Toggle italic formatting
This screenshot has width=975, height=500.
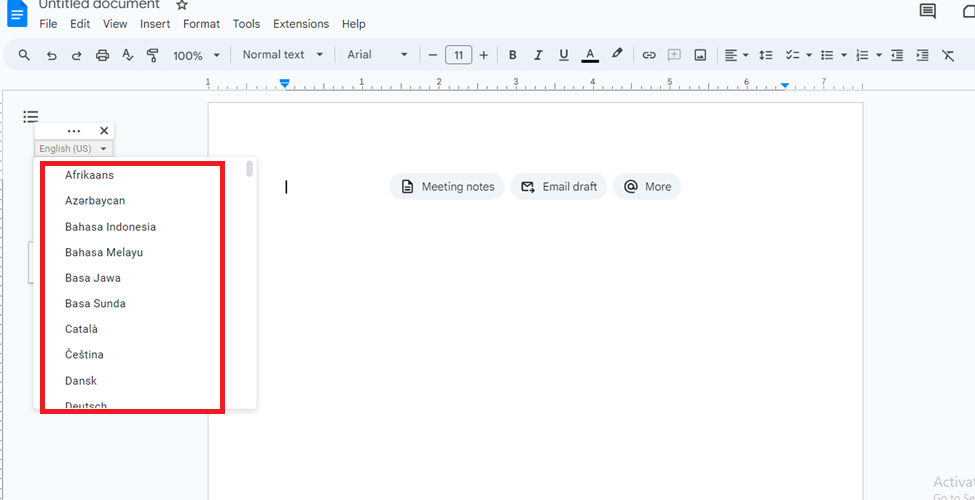(x=538, y=55)
